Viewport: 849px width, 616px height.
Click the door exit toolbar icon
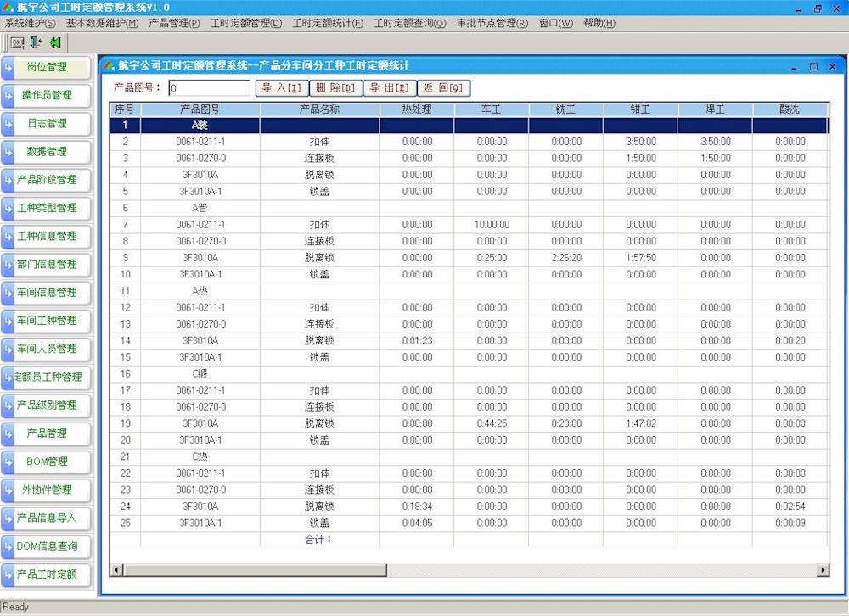click(36, 42)
